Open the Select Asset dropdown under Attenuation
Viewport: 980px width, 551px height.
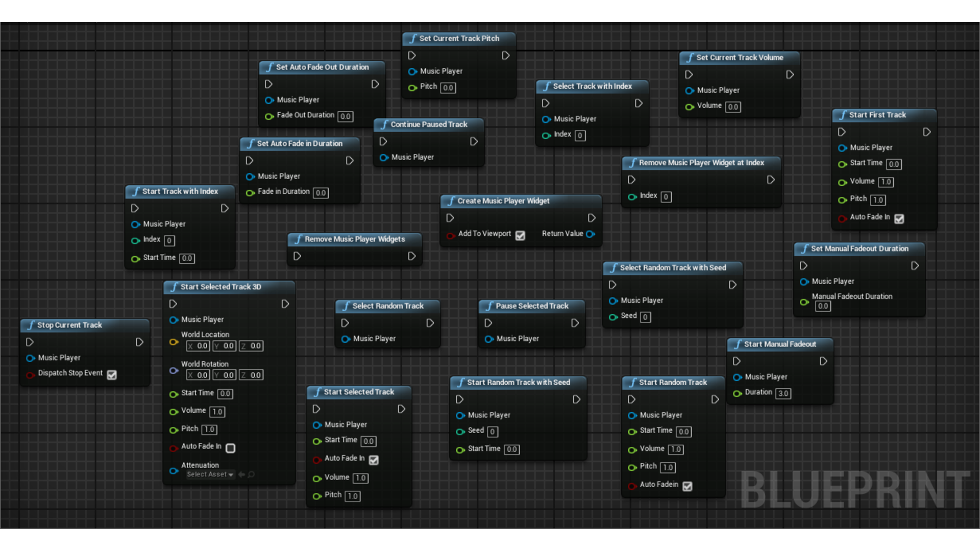point(209,474)
